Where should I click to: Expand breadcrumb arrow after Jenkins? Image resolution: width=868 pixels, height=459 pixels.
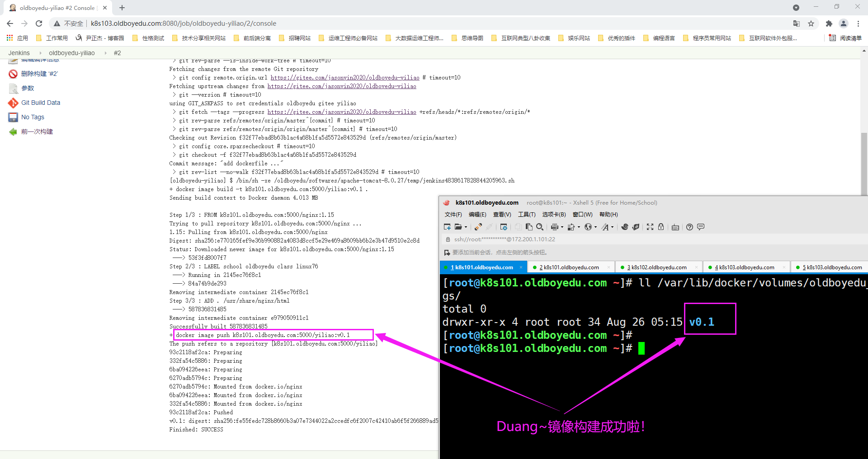tap(40, 53)
